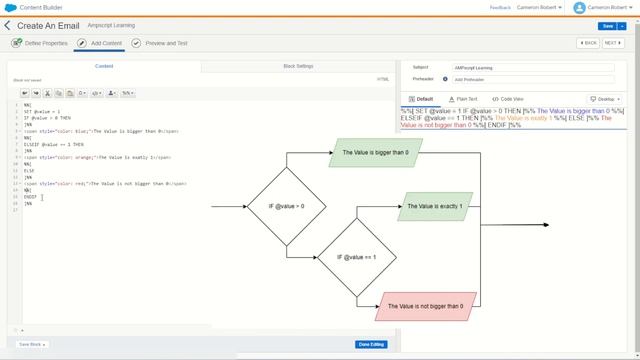Click the green 'The Value is bigger than 0' box

[x=376, y=153]
